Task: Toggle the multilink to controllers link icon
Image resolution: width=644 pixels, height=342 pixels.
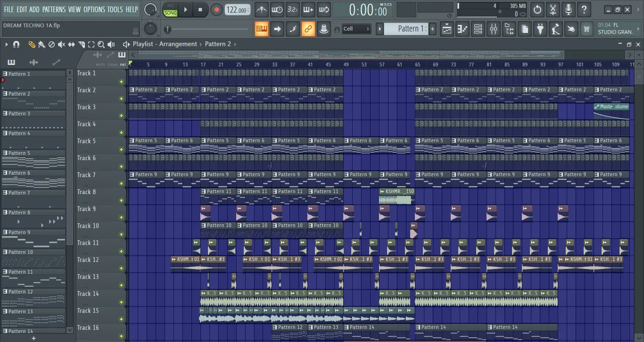Action: tap(308, 29)
